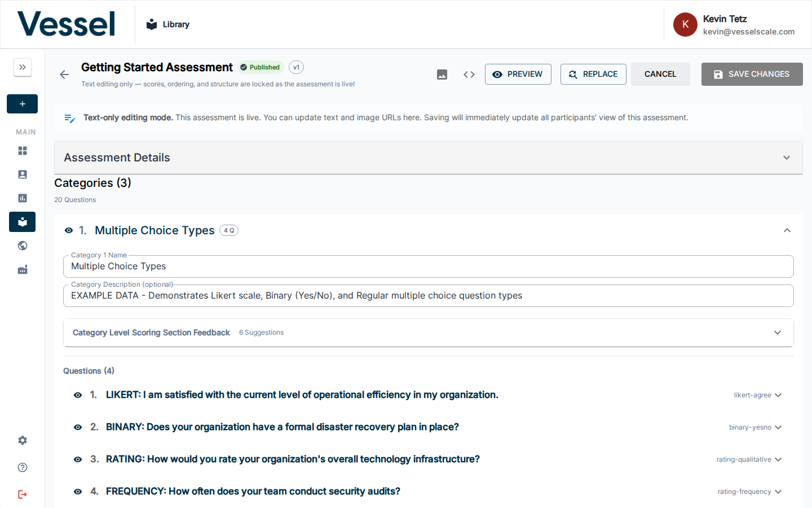Toggle visibility eye of BINARY question
Viewport: 812px width, 508px height.
(x=78, y=427)
